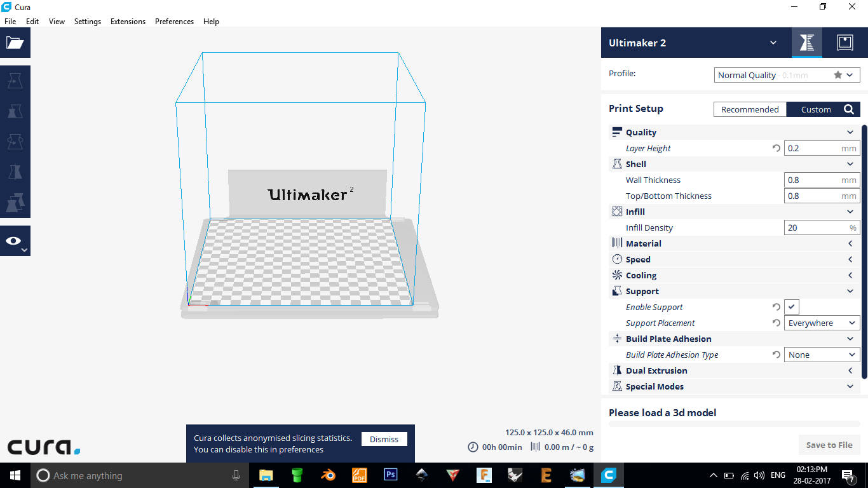Click the Please load a 3d model text
The height and width of the screenshot is (488, 868).
[662, 412]
